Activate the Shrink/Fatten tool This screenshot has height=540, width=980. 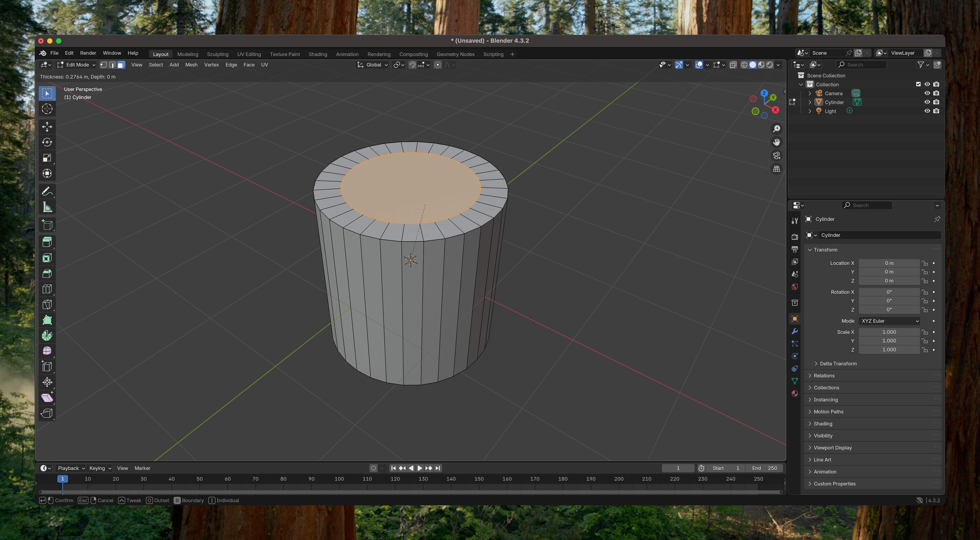tap(47, 382)
